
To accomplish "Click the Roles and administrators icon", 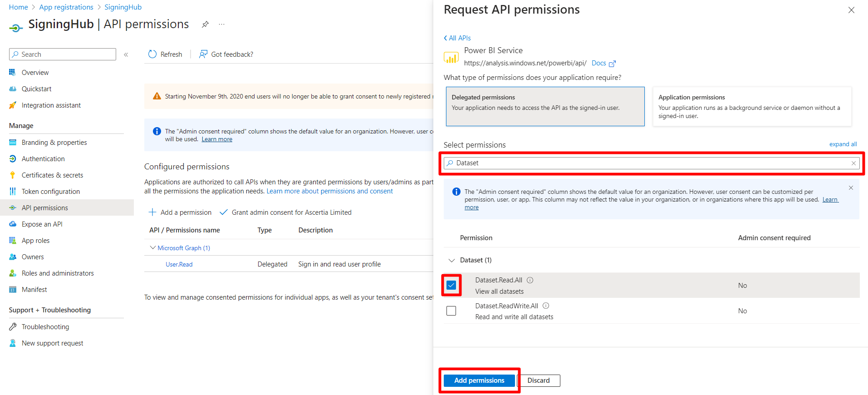I will (13, 273).
